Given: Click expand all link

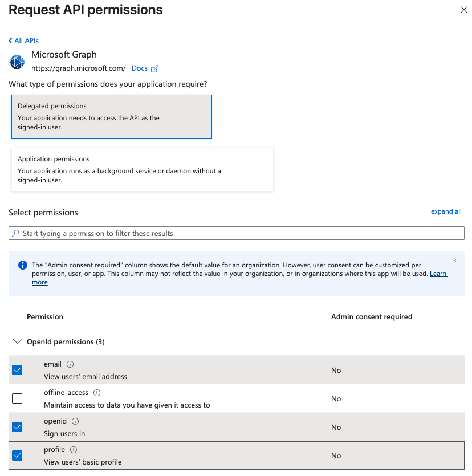Looking at the screenshot, I should (446, 211).
